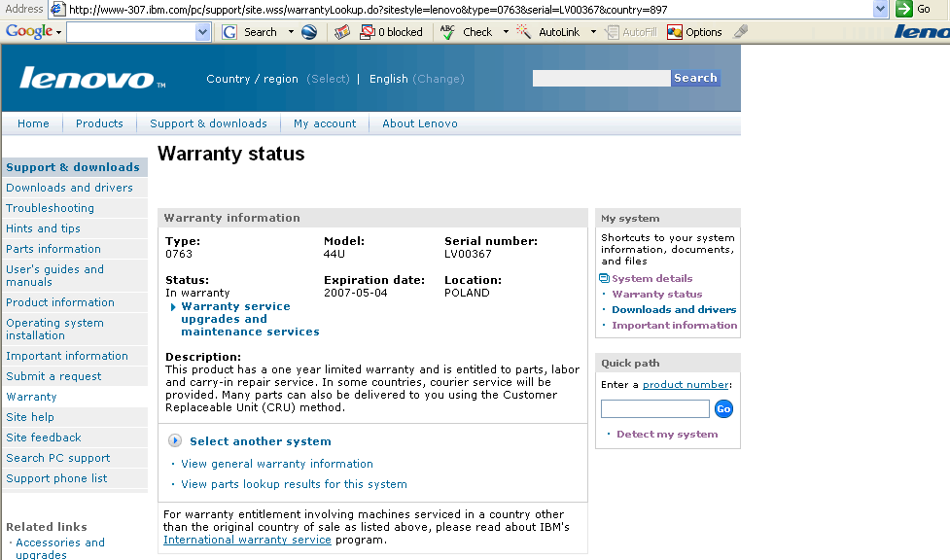Click the AutoFill toolbar icon
950x560 pixels.
613,32
